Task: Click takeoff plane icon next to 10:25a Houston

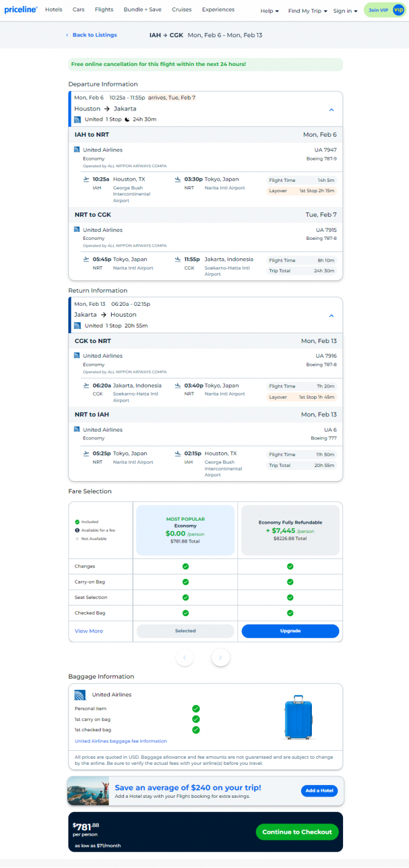Action: coord(86,179)
